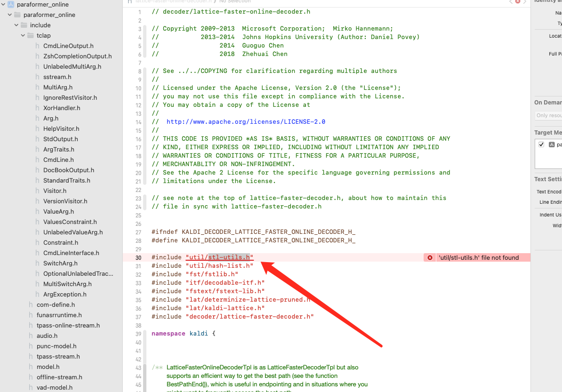The height and width of the screenshot is (392, 562).
Task: Select Constraint.h in the navigator
Action: click(x=61, y=243)
